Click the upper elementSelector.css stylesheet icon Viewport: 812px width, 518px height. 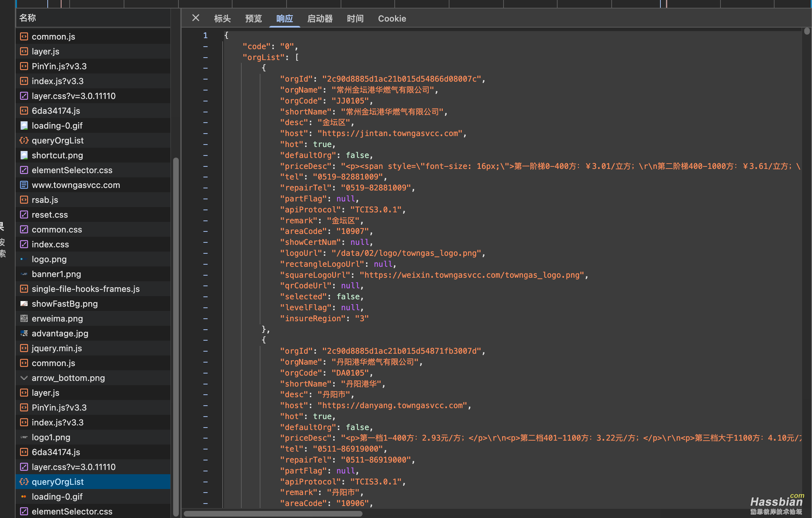click(24, 170)
